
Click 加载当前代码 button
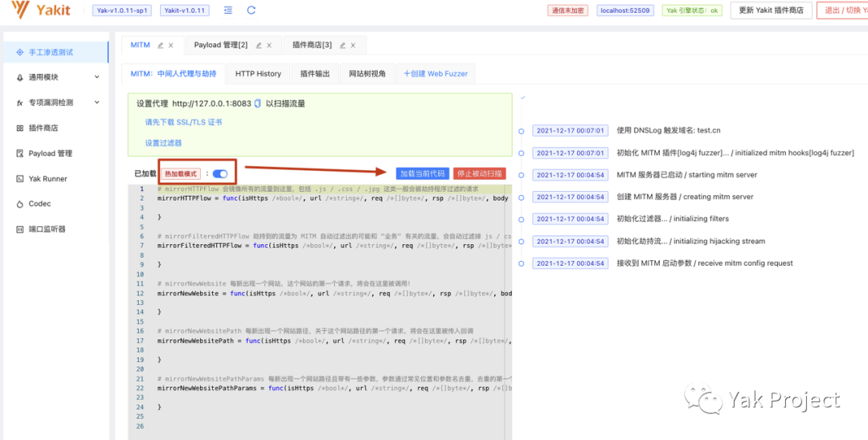point(423,173)
